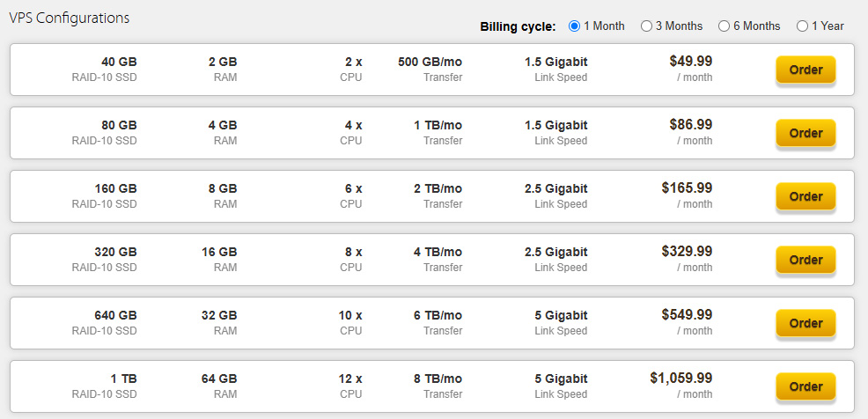Order the $165.99 VPS plan
Viewport: 868px width, 419px height.
[805, 196]
